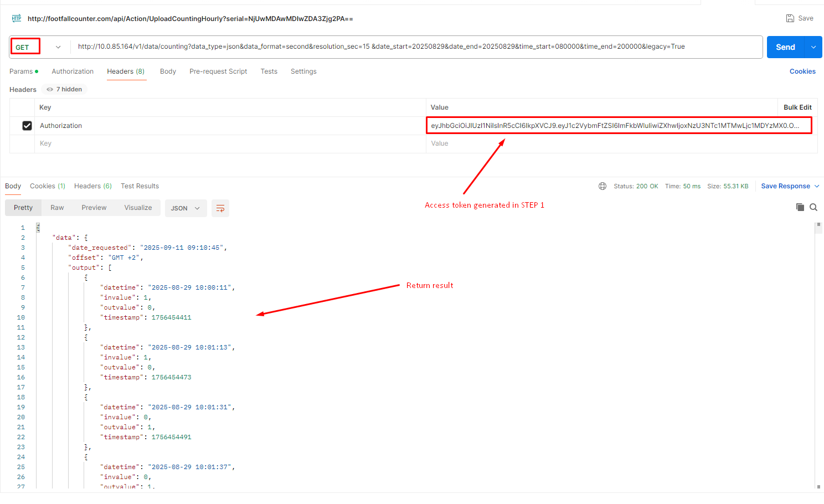
Task: Click the Authorization key cell
Action: [230, 126]
